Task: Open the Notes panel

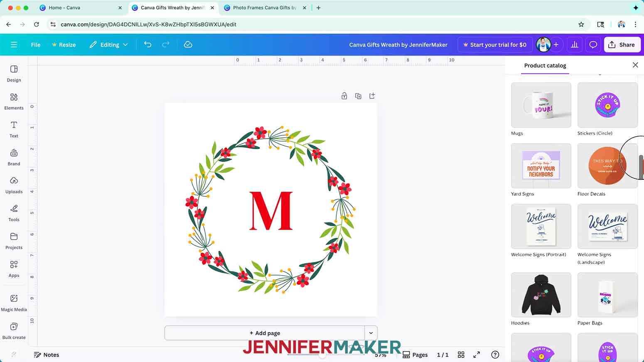Action: click(47, 355)
